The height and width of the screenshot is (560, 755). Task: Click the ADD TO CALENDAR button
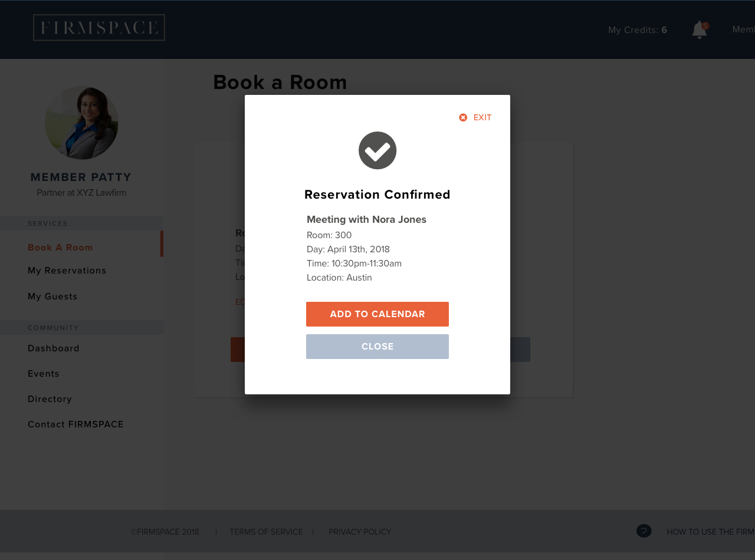(x=377, y=314)
